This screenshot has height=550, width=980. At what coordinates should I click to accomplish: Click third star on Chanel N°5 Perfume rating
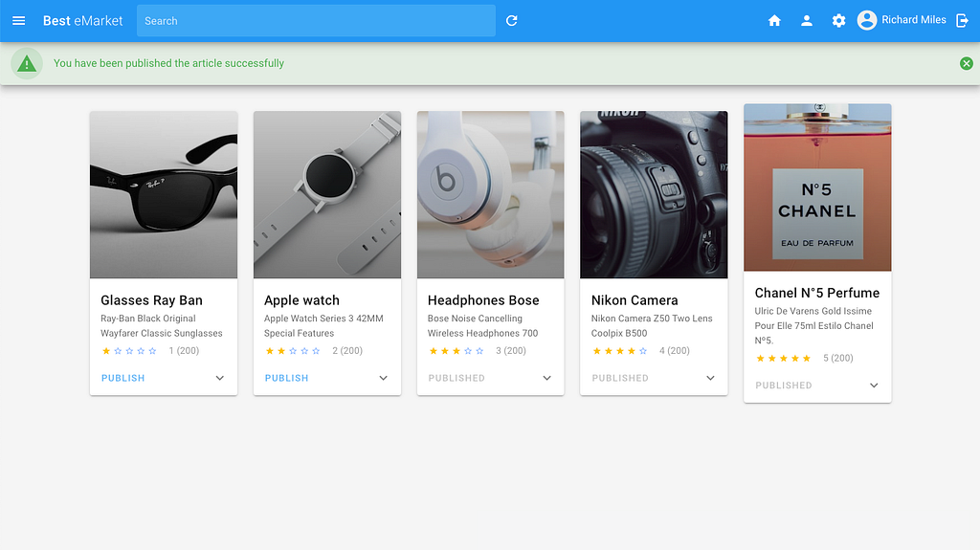tap(784, 359)
